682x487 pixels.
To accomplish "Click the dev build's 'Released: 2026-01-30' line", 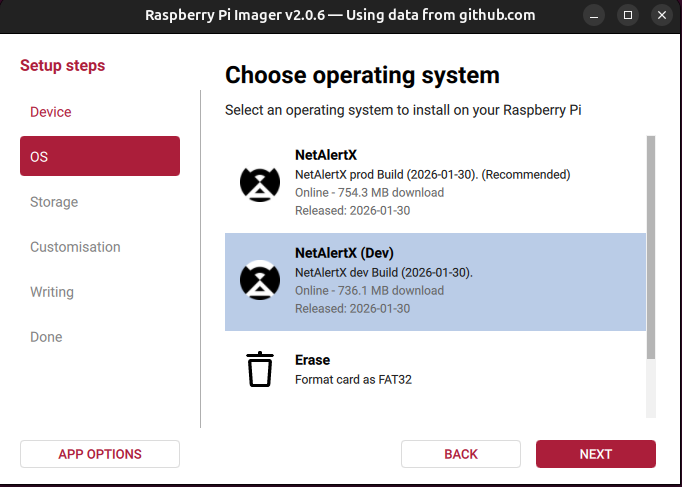I will (352, 309).
